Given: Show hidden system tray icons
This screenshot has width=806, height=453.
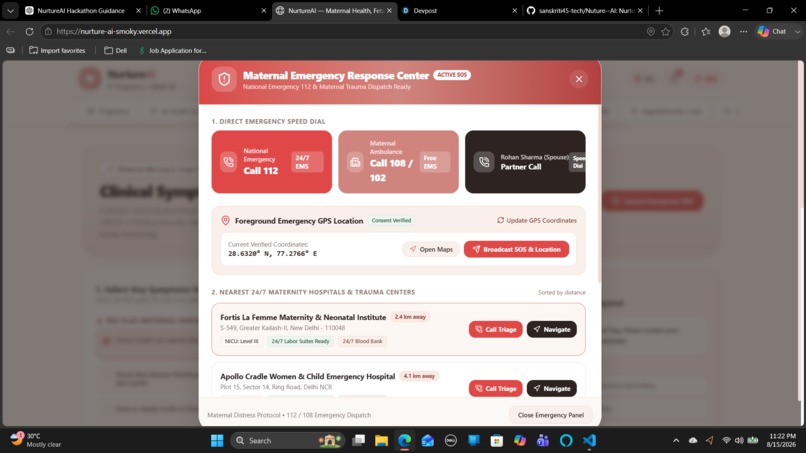Looking at the screenshot, I should tap(676, 441).
